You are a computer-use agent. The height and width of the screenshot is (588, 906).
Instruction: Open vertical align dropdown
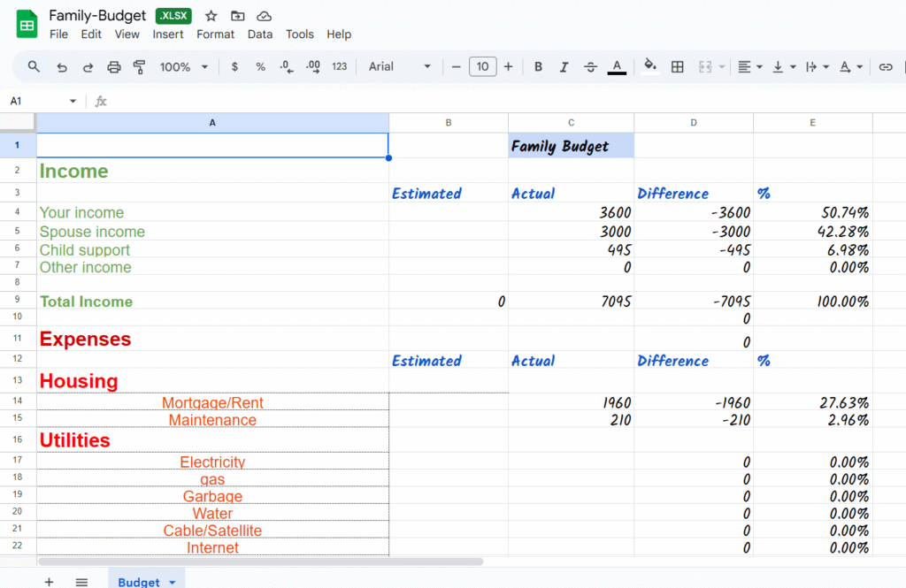784,67
